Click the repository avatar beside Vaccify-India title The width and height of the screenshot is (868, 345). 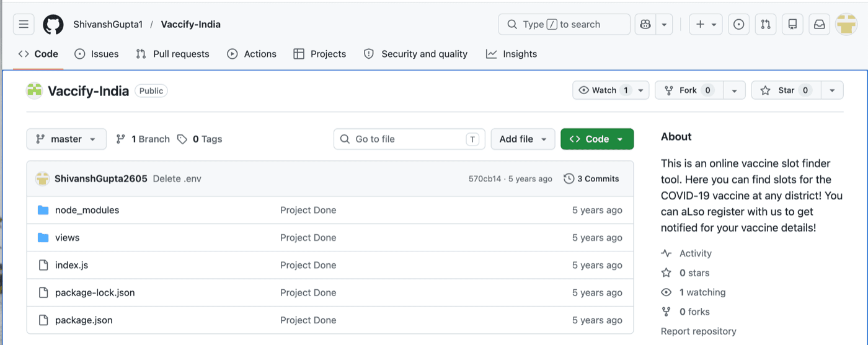[34, 90]
